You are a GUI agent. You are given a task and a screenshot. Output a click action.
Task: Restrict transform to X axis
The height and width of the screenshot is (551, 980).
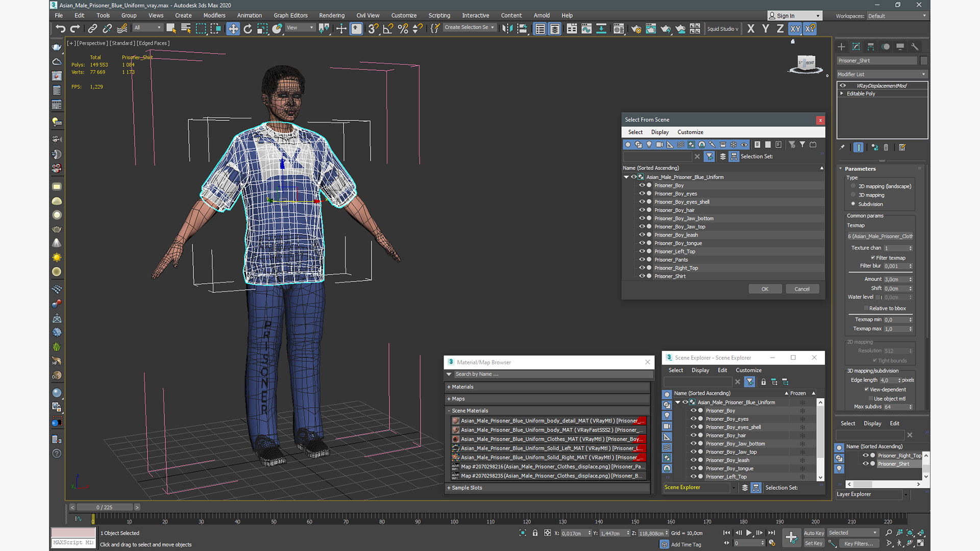[751, 29]
